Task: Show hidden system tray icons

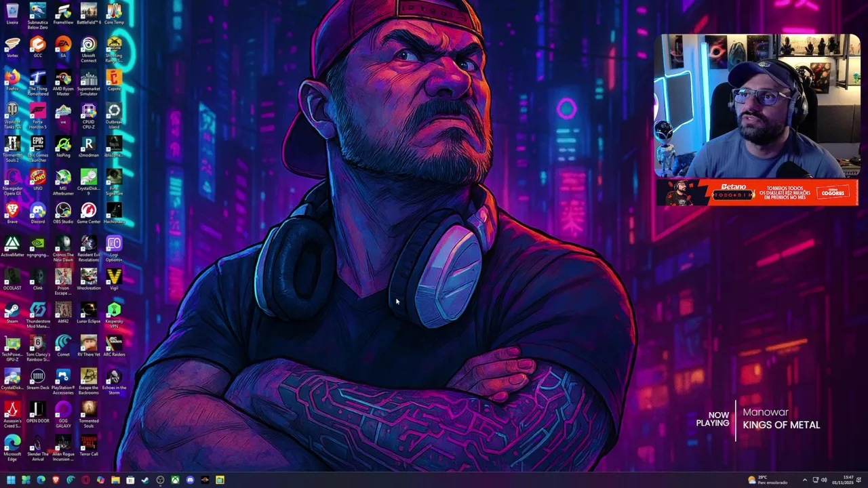Action: pyautogui.click(x=805, y=480)
